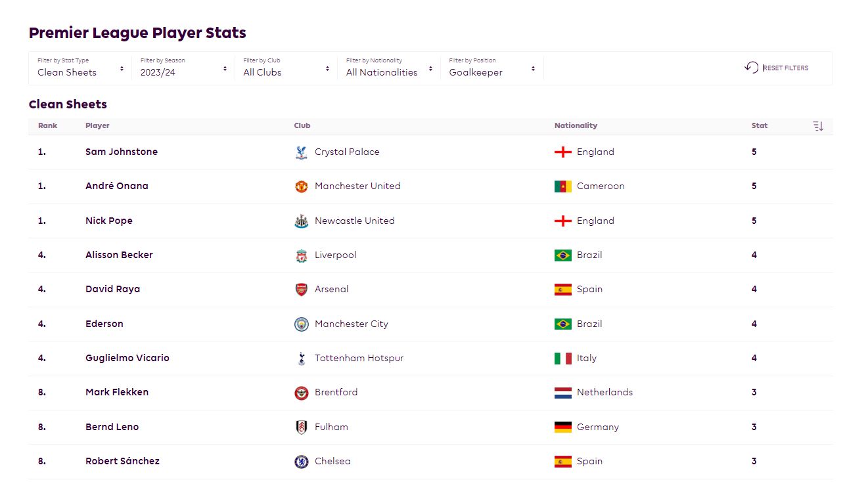Open the Filter by Season dropdown
The image size is (868, 482).
[183, 68]
